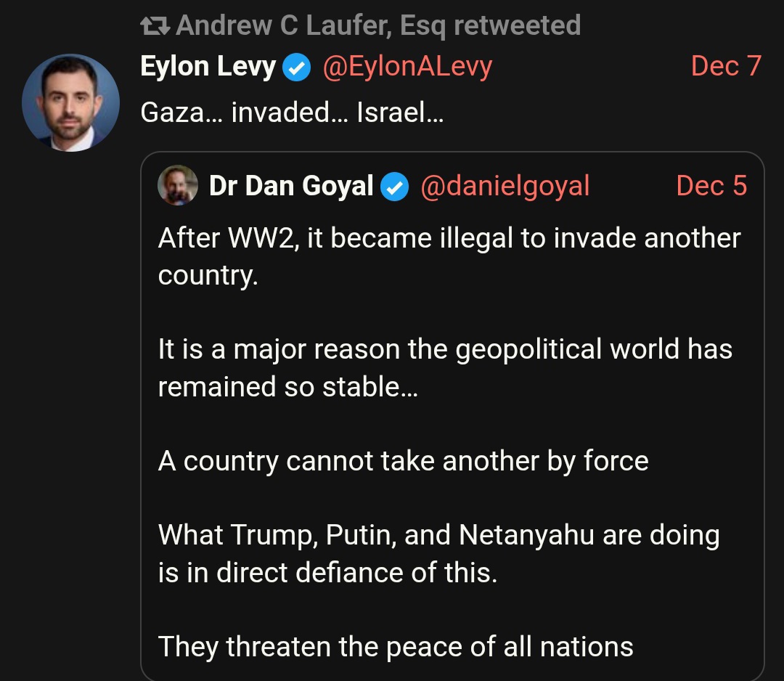The width and height of the screenshot is (784, 681).
Task: Click 'What Trump, Putin, and Netanyahu' paragraph
Action: pyautogui.click(x=439, y=553)
